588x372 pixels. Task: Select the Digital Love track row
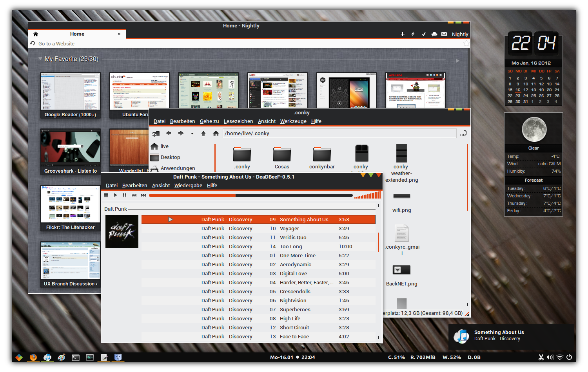click(258, 274)
